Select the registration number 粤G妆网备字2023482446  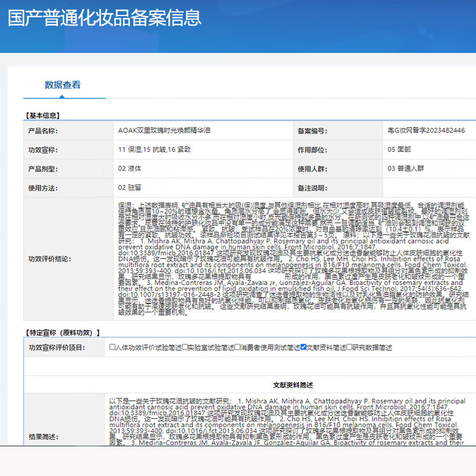coord(426,130)
